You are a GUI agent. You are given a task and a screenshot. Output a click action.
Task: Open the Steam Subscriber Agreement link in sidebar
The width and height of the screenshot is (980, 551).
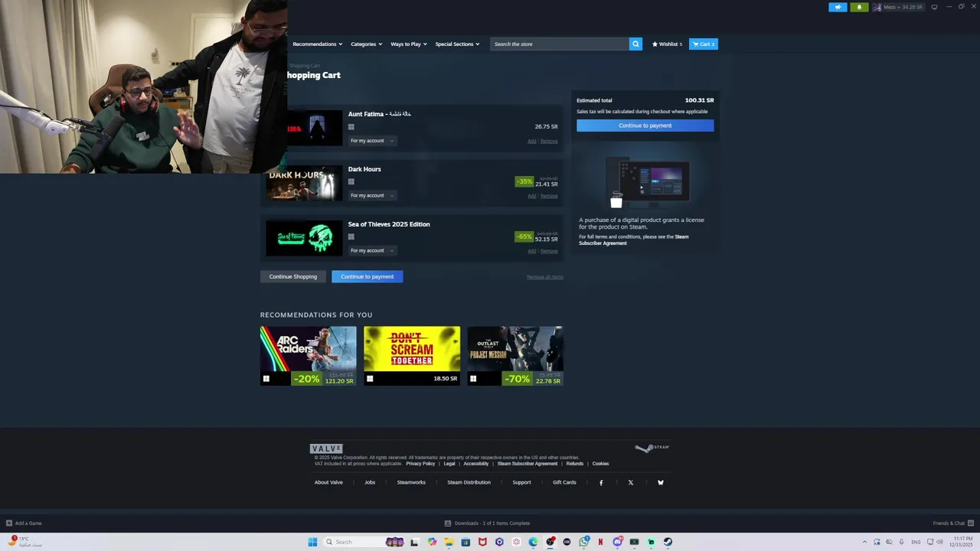(634, 240)
